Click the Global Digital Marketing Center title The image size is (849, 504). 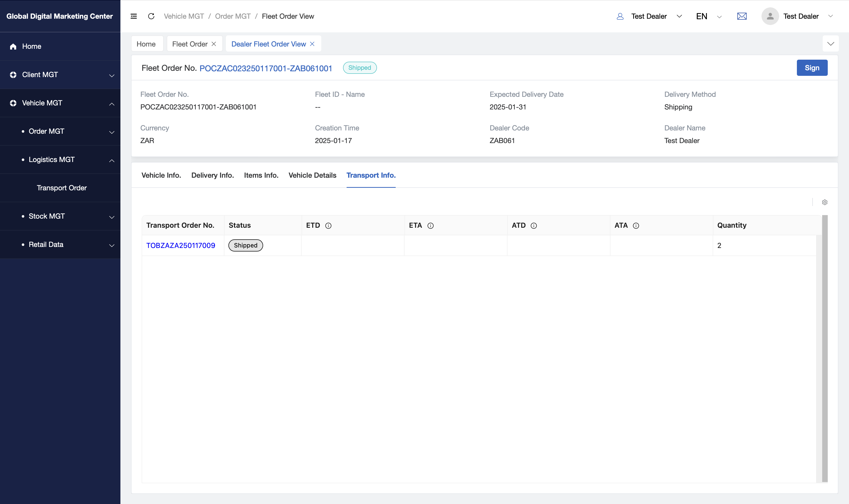(x=59, y=16)
